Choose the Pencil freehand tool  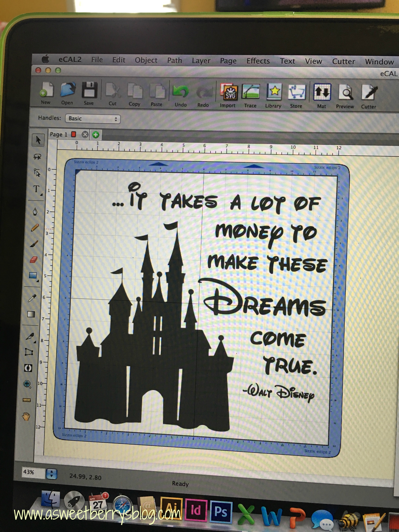(x=35, y=227)
